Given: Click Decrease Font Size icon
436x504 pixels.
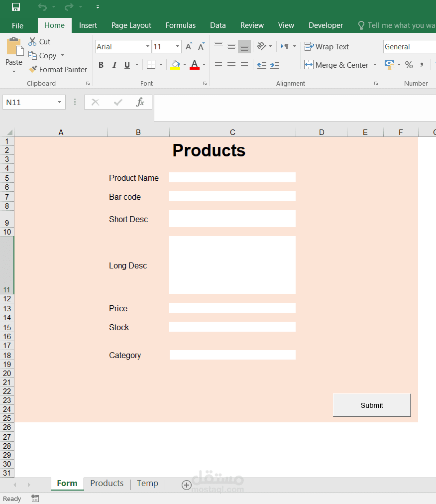Looking at the screenshot, I should [202, 47].
